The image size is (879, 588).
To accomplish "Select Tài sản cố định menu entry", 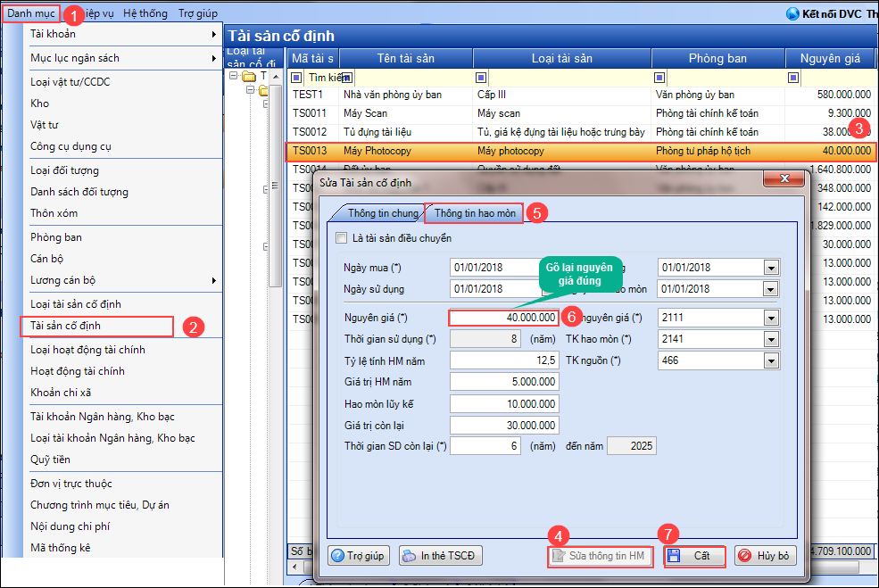I will click(96, 326).
